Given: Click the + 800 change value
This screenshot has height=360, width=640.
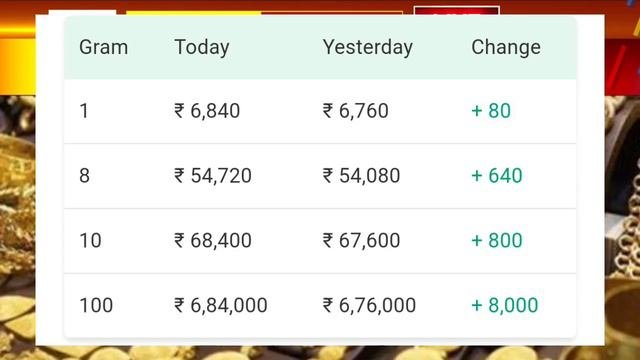Looking at the screenshot, I should coord(497,240).
